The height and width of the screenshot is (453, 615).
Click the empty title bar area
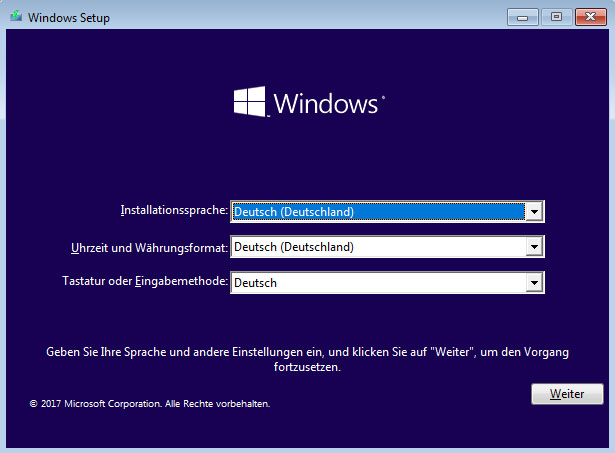tap(300, 17)
